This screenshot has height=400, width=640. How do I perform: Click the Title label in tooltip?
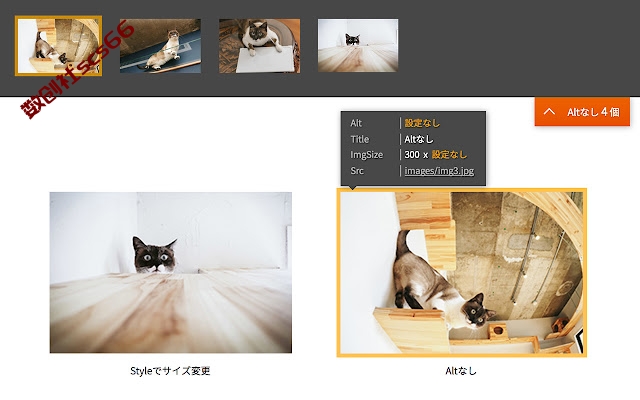(360, 139)
